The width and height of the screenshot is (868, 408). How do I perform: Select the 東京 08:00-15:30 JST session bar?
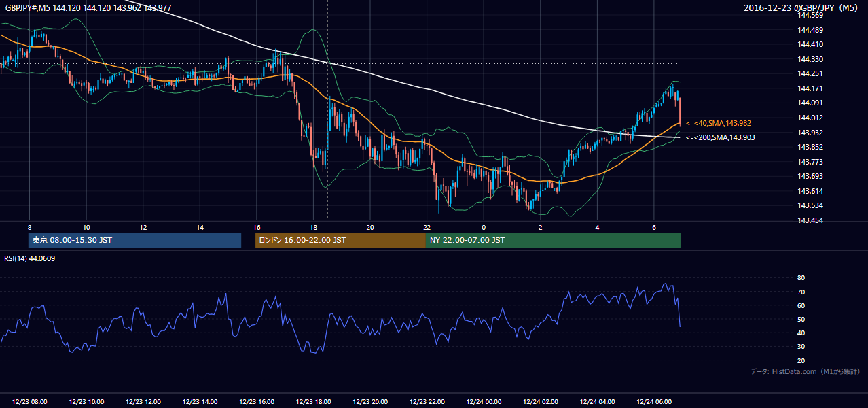coord(134,240)
